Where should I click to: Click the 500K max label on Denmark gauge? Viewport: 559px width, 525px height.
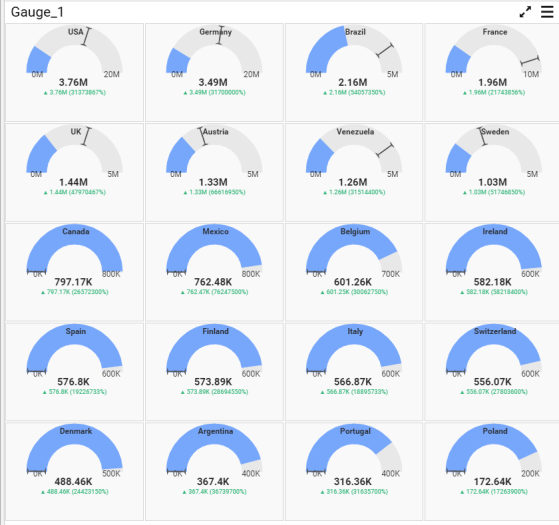tap(111, 474)
